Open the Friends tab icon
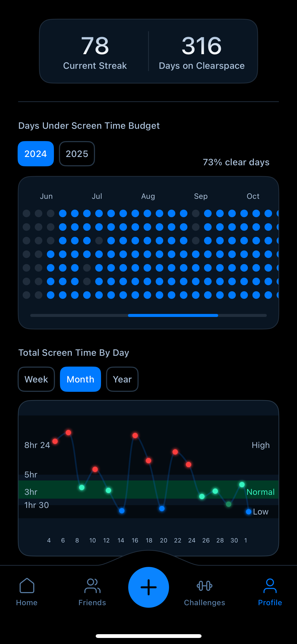The height and width of the screenshot is (644, 297). [x=92, y=586]
